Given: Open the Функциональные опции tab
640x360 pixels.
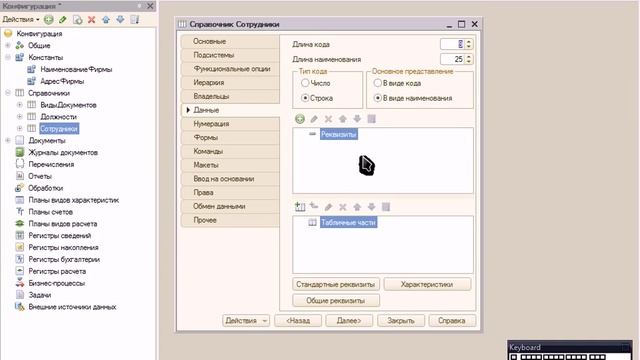Looking at the screenshot, I should (x=230, y=69).
